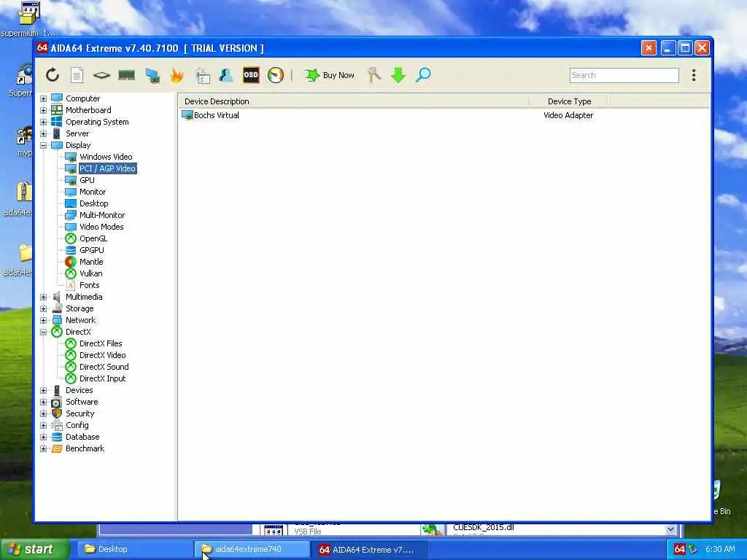The image size is (747, 560).
Task: Click the AIDA64 title bar logo icon
Action: point(42,47)
